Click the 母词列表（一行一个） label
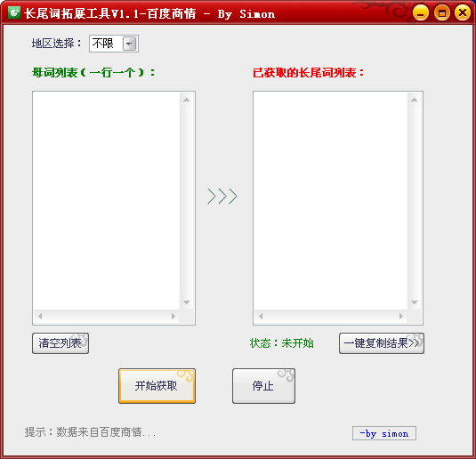476x459 pixels. (x=93, y=73)
